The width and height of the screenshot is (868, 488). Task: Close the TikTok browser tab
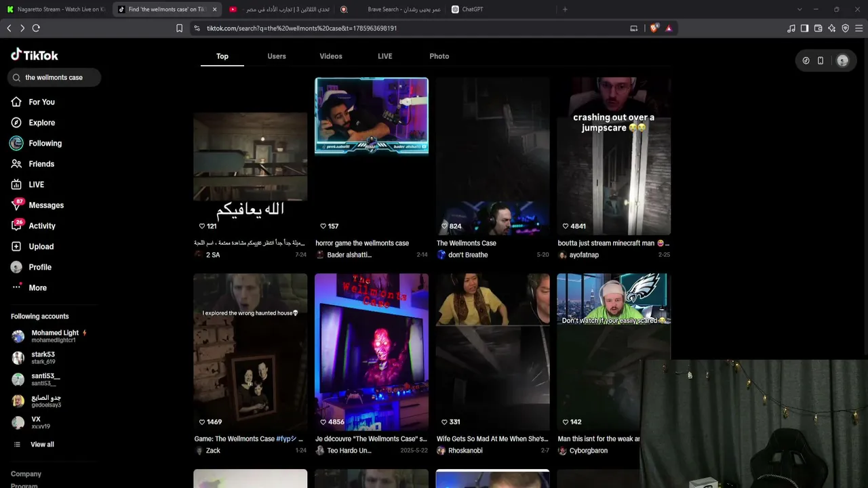point(214,9)
